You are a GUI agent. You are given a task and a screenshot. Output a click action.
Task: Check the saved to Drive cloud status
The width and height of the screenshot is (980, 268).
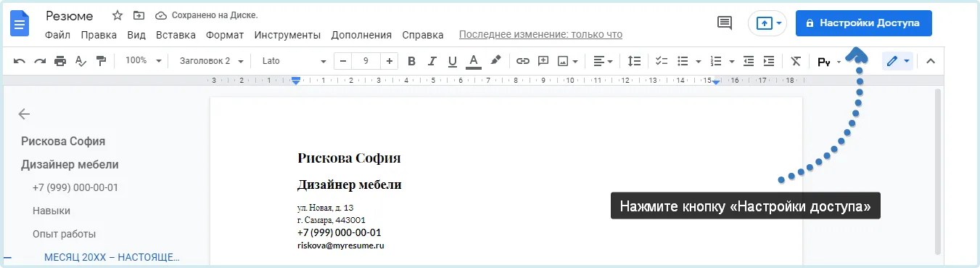click(207, 15)
